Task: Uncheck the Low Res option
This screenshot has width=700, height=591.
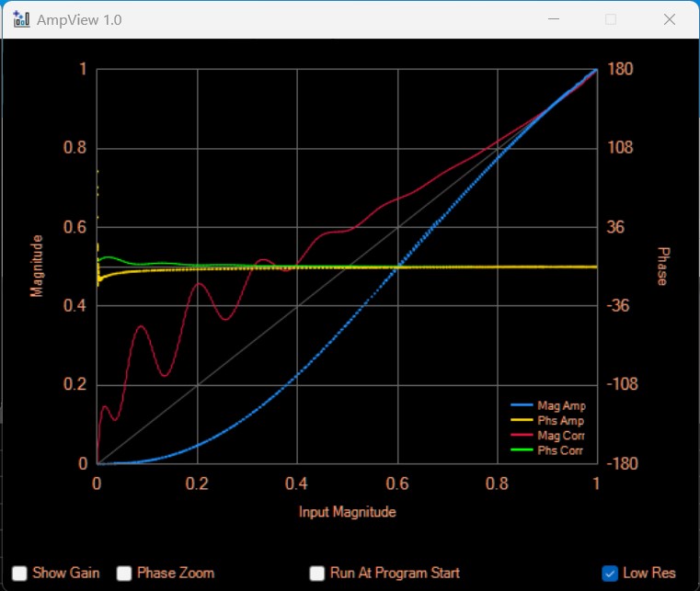Action: tap(610, 574)
